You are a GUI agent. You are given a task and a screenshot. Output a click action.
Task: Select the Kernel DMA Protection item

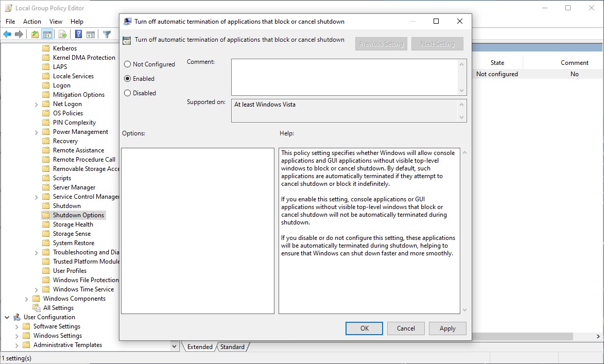(84, 57)
